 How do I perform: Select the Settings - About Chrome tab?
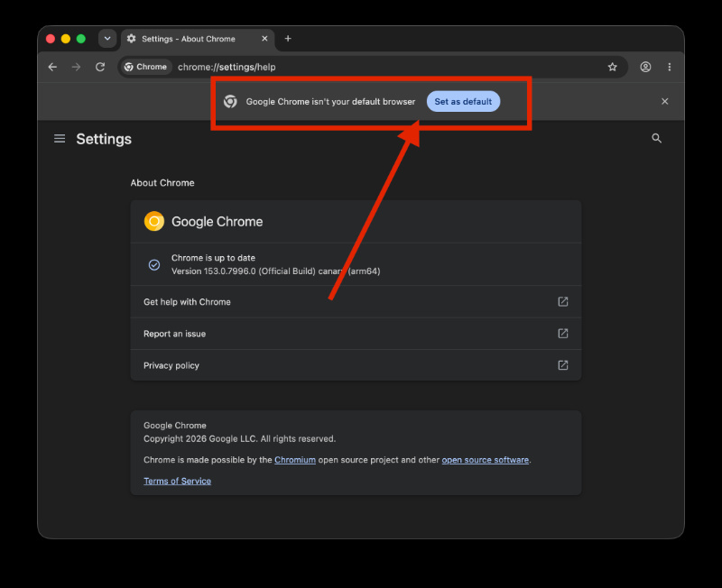coord(198,39)
